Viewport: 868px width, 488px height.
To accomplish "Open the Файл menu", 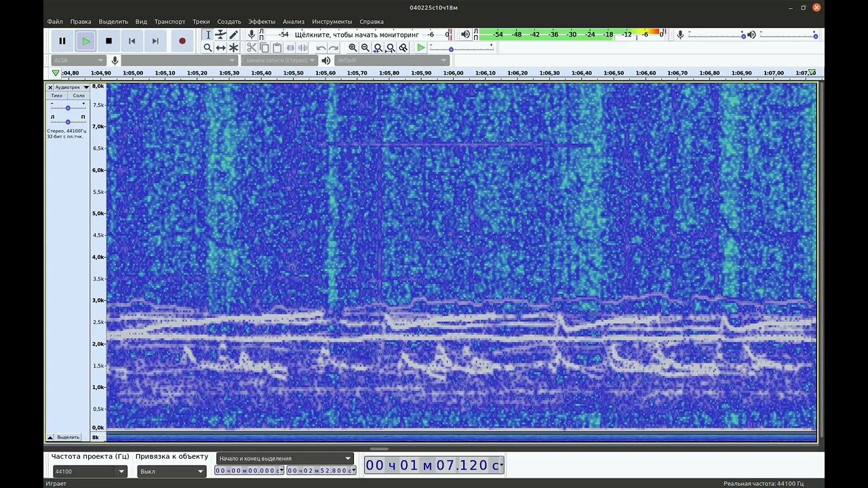I will point(55,22).
